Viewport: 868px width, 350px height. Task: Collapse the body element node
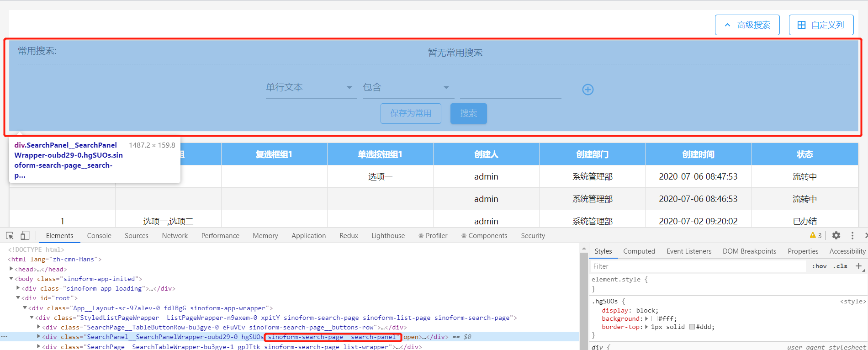(11, 278)
